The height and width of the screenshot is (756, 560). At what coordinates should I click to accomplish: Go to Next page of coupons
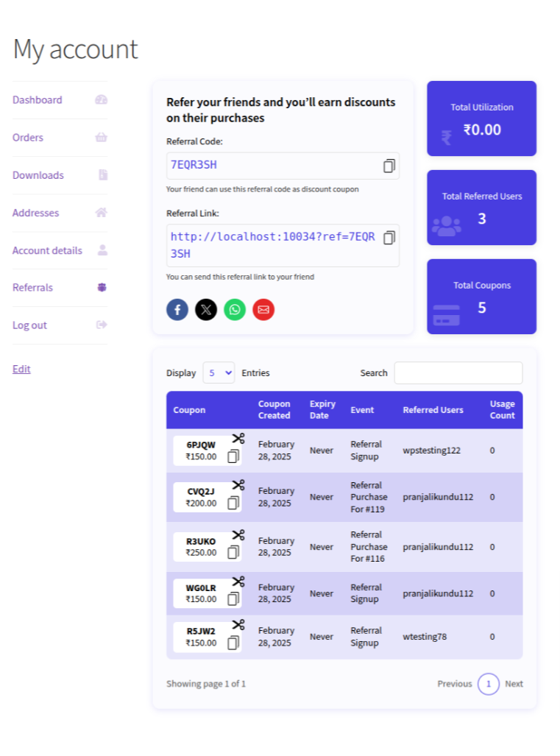(514, 684)
